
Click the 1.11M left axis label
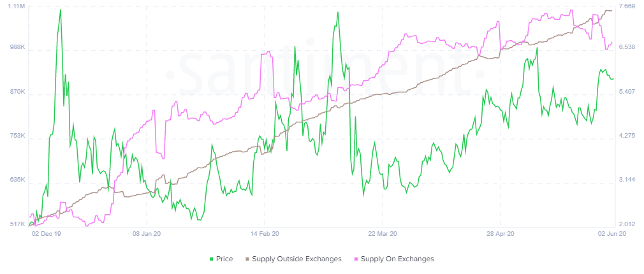pos(15,6)
